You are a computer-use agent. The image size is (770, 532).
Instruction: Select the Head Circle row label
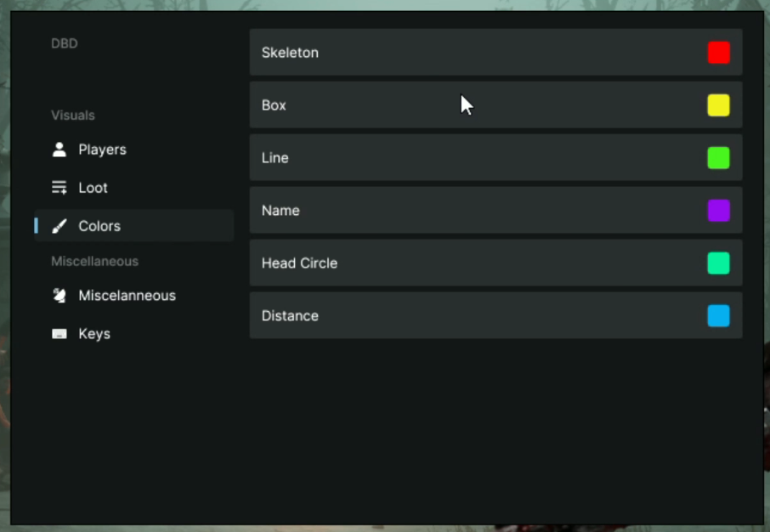299,263
